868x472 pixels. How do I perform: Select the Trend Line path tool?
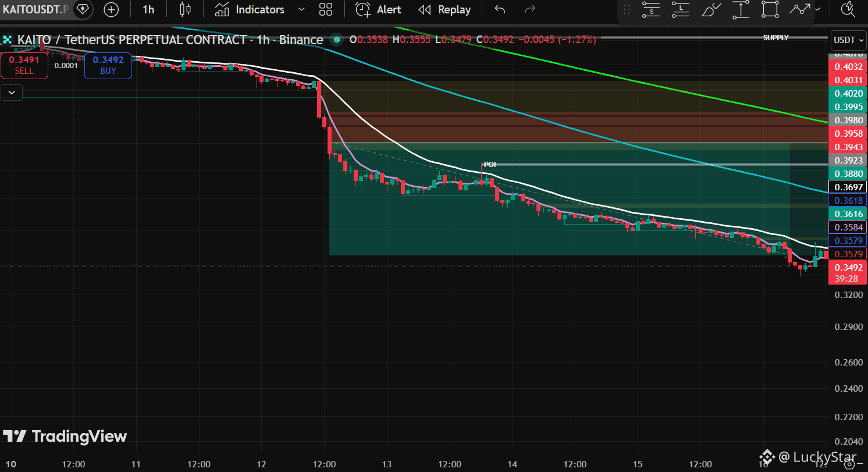pyautogui.click(x=801, y=9)
